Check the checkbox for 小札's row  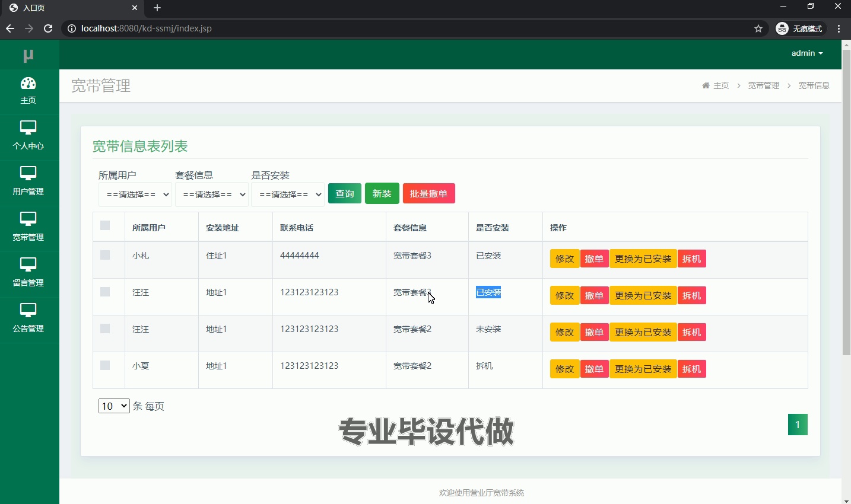point(105,255)
